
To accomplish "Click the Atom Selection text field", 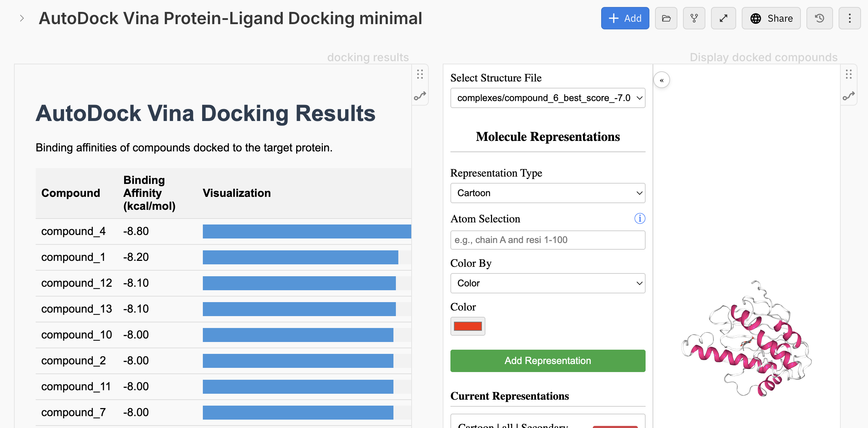I will [548, 240].
